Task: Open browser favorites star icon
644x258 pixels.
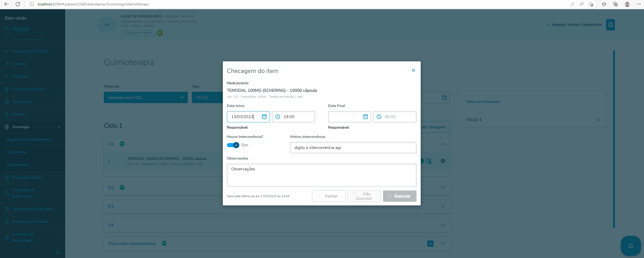Action: point(604,4)
